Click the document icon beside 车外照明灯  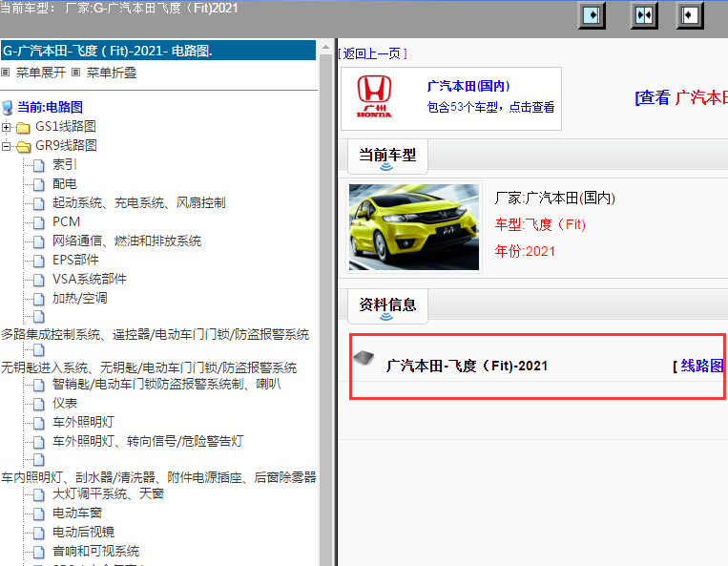click(x=39, y=423)
